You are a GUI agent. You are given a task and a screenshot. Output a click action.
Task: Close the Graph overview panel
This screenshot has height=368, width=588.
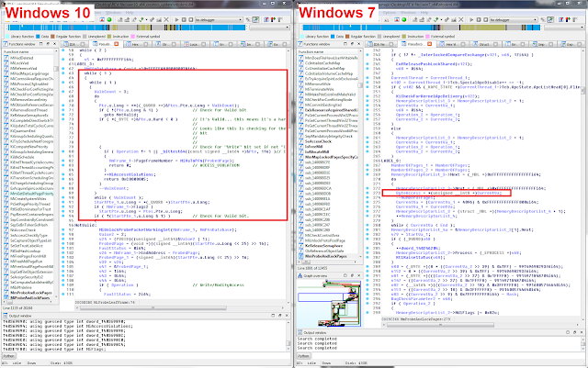pos(359,275)
